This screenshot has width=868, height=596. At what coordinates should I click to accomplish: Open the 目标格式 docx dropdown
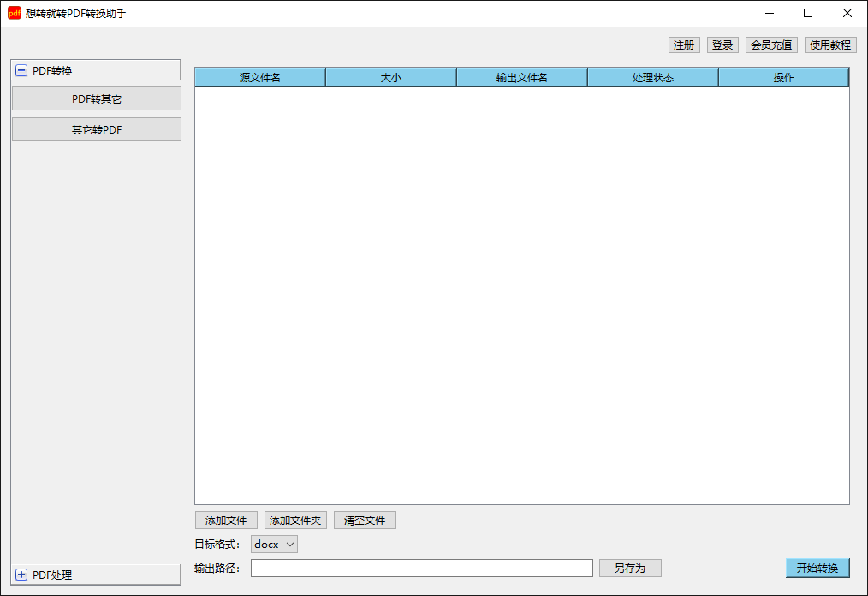[274, 544]
